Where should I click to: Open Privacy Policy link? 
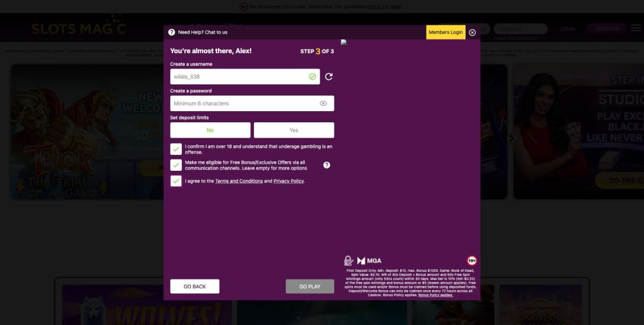coord(289,181)
